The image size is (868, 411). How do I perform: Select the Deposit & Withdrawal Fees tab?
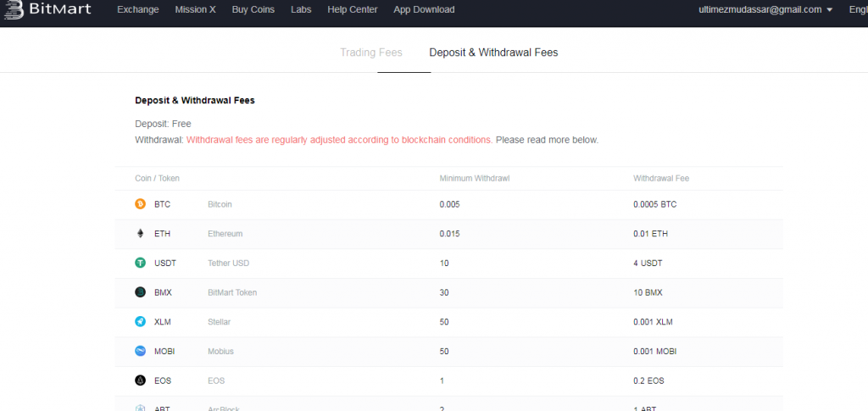tap(494, 53)
